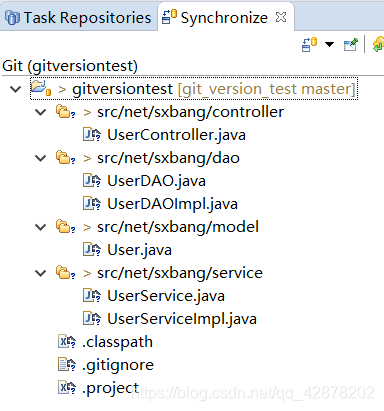Viewport: 384px width, 411px height.
Task: Click the Synchronize tab icon
Action: pyautogui.click(x=169, y=17)
